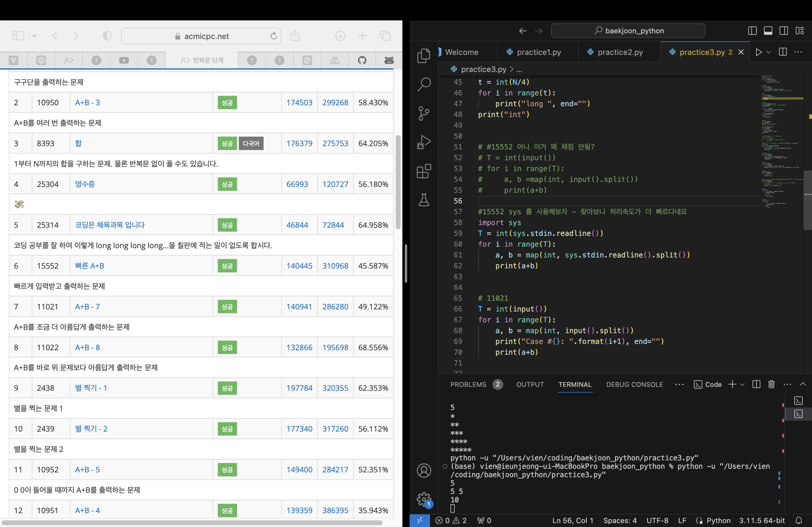The width and height of the screenshot is (812, 527).
Task: Open the Extensions view
Action: 424,171
